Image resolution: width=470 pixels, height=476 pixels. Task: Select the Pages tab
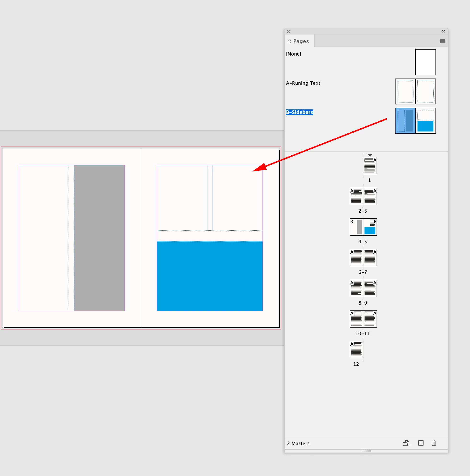point(301,41)
